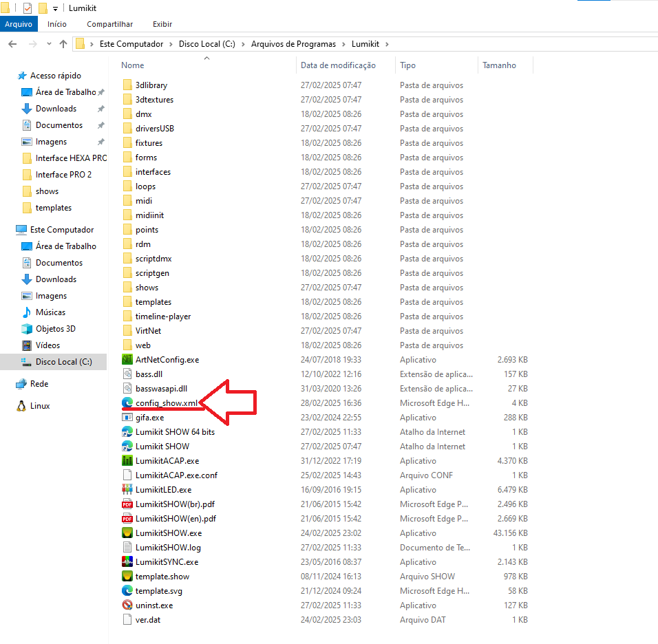Open the LumikitSHOW.exe application icon
The height and width of the screenshot is (644, 658).
(127, 533)
